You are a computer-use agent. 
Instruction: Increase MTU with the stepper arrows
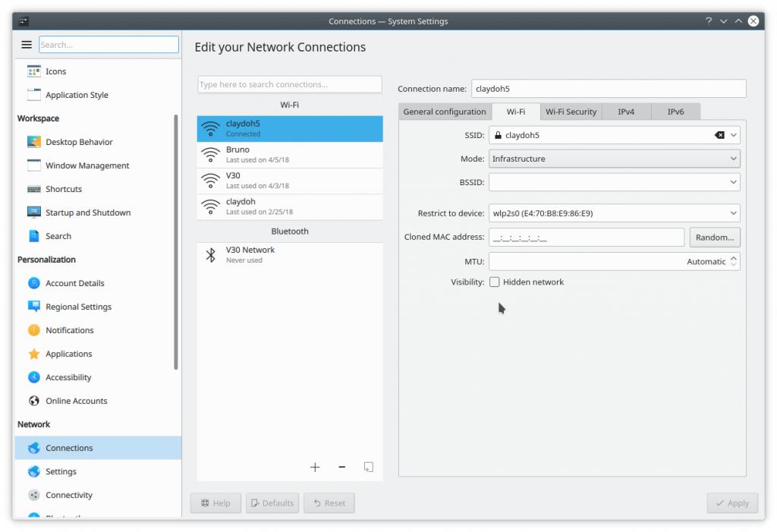733,258
